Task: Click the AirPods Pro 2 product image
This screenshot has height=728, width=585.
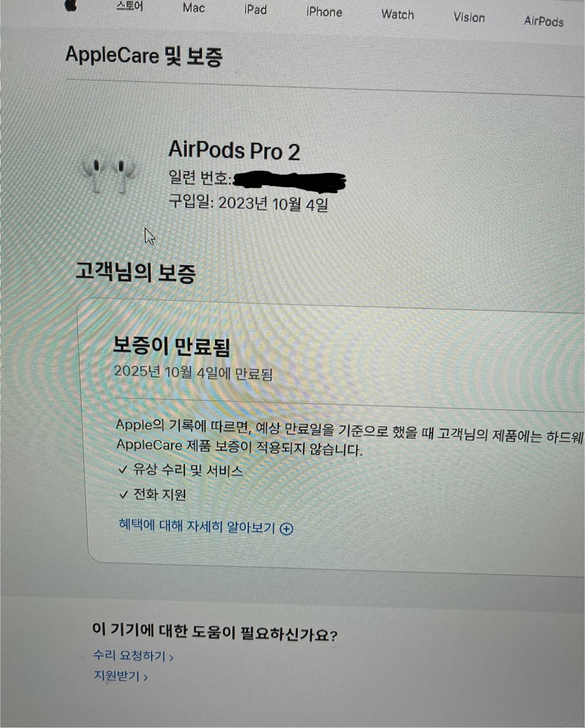Action: pos(109,175)
